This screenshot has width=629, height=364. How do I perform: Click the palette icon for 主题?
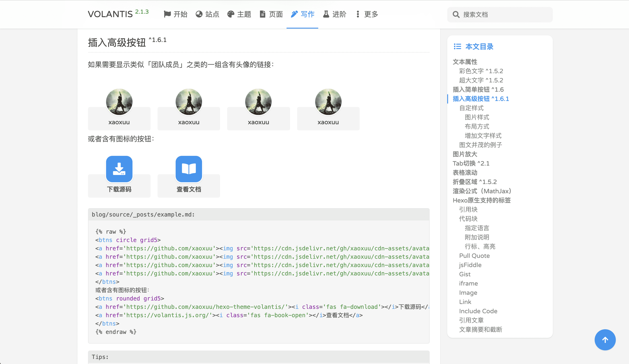pos(231,14)
